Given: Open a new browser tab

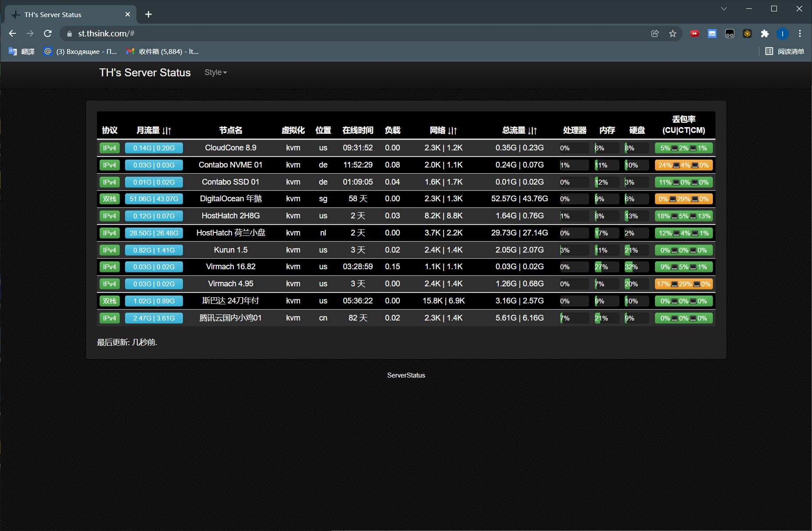Looking at the screenshot, I should [x=148, y=14].
